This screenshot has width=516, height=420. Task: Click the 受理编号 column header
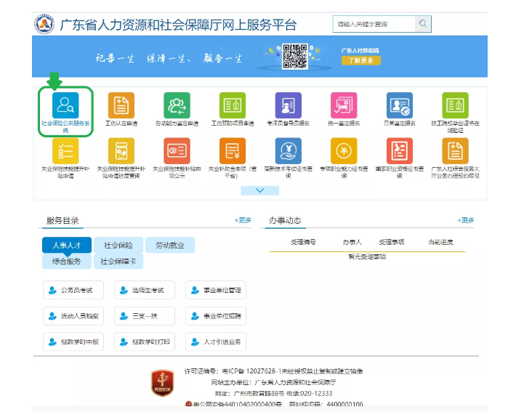point(303,242)
